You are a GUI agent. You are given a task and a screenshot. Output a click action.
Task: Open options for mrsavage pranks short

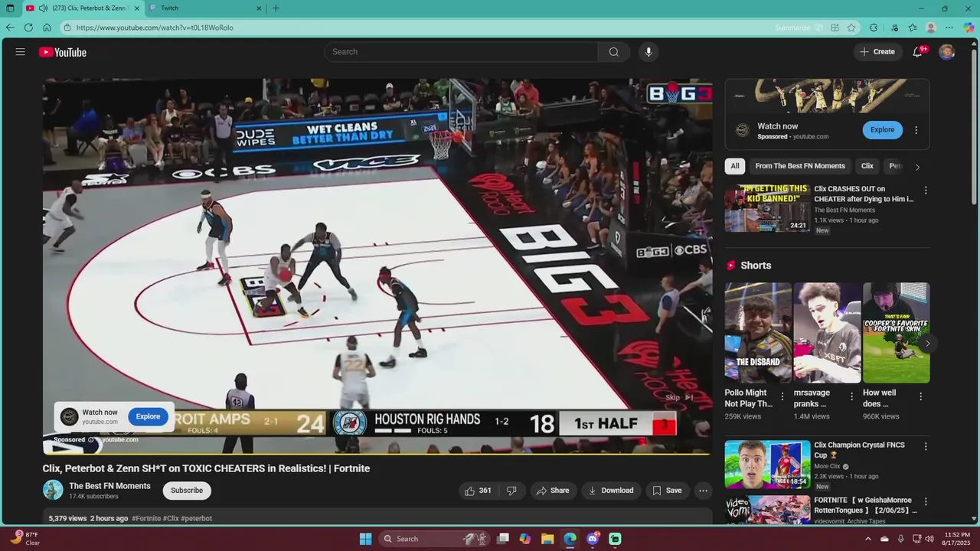tap(851, 396)
